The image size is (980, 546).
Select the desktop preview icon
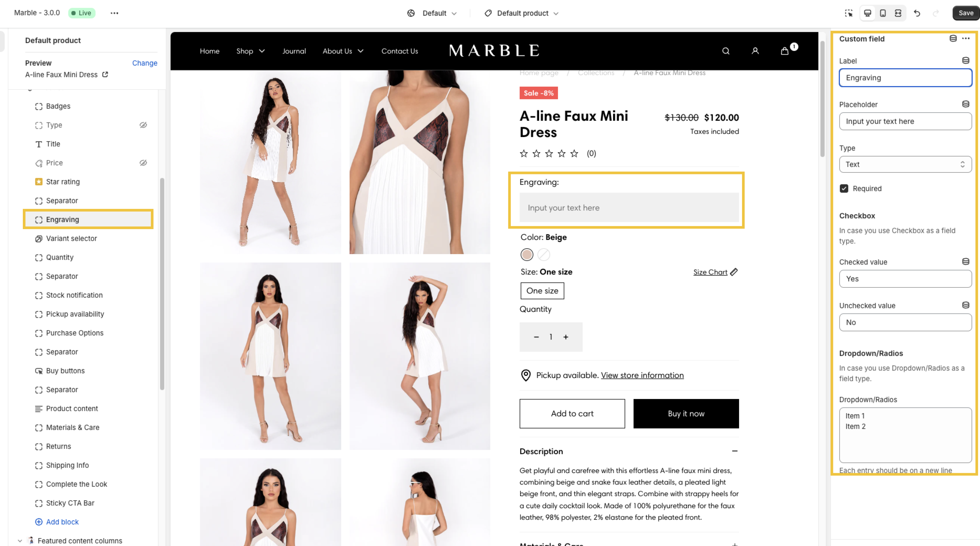867,13
